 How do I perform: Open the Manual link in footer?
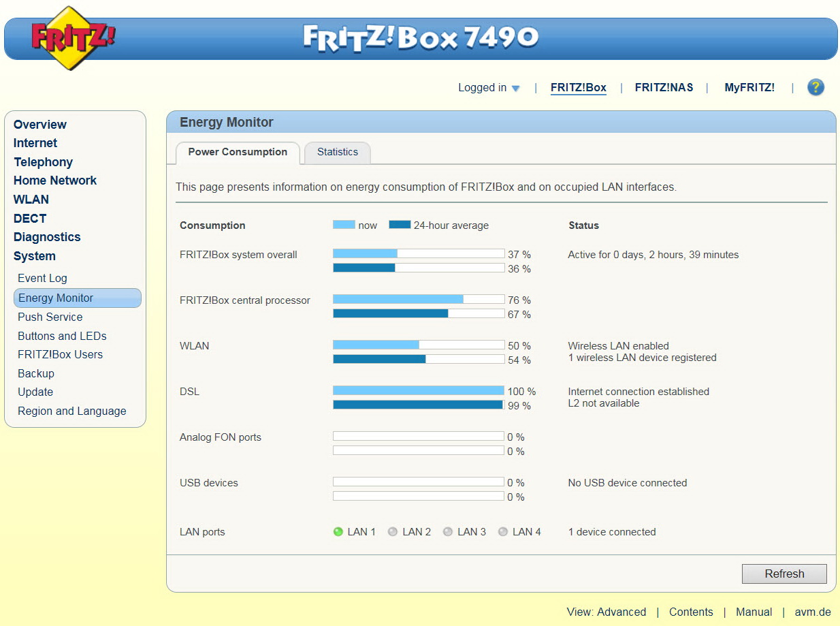pos(754,612)
